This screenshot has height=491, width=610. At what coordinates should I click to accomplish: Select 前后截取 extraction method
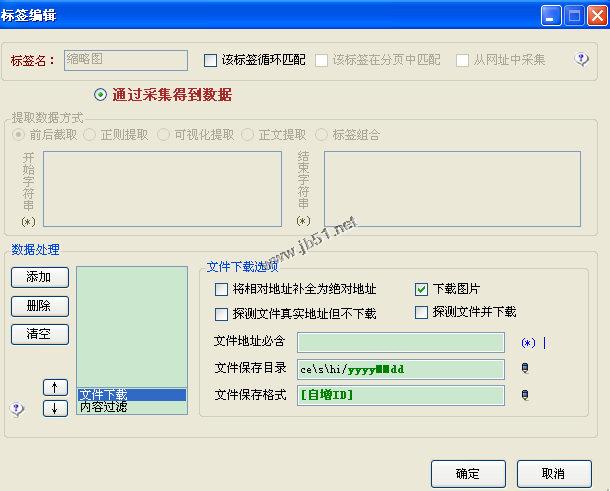click(x=18, y=135)
